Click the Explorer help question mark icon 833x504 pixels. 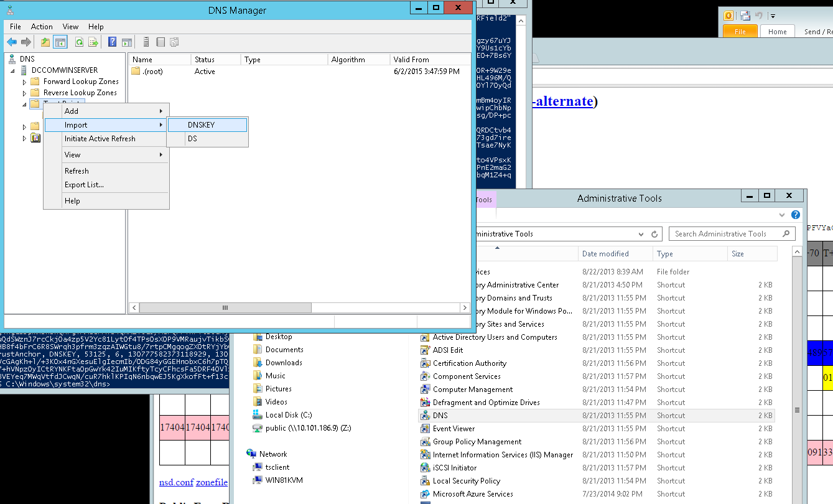tap(795, 215)
